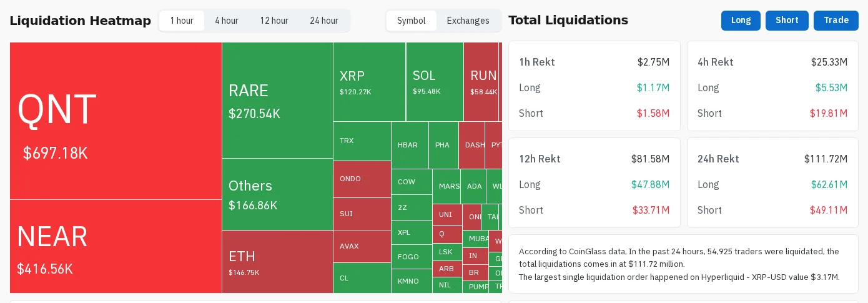Click the ETH $146.75K tile
868x303 pixels.
click(277, 262)
